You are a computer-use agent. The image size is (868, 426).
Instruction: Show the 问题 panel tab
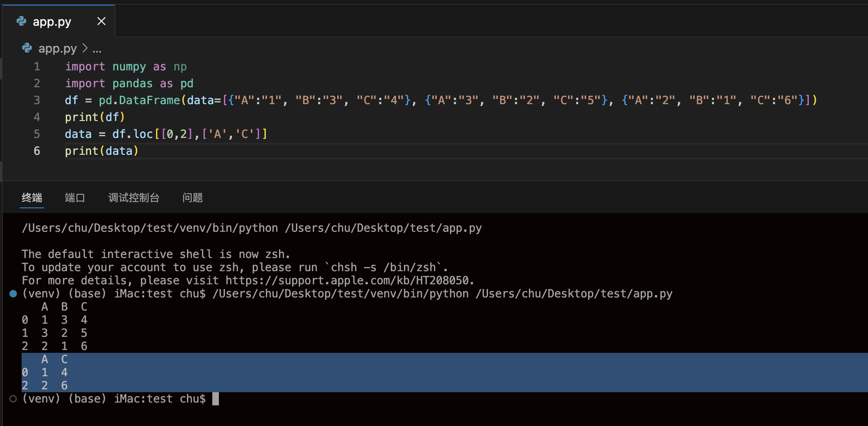tap(193, 198)
